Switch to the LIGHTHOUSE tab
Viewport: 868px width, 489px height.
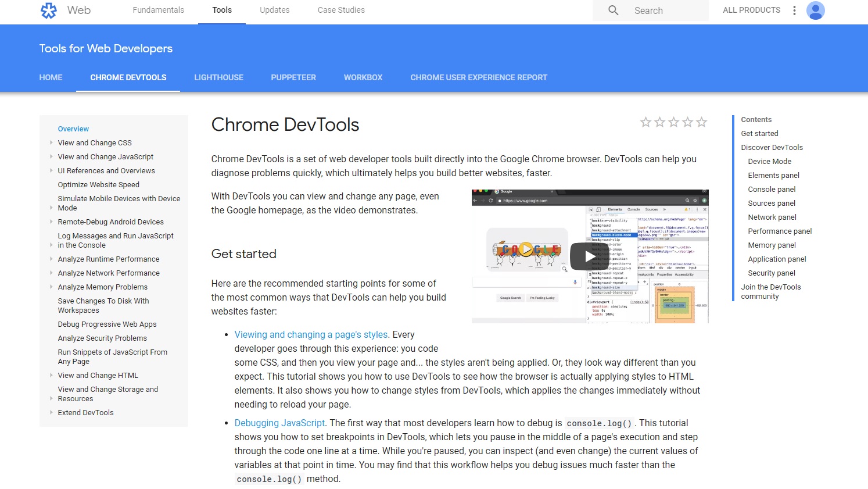point(218,77)
